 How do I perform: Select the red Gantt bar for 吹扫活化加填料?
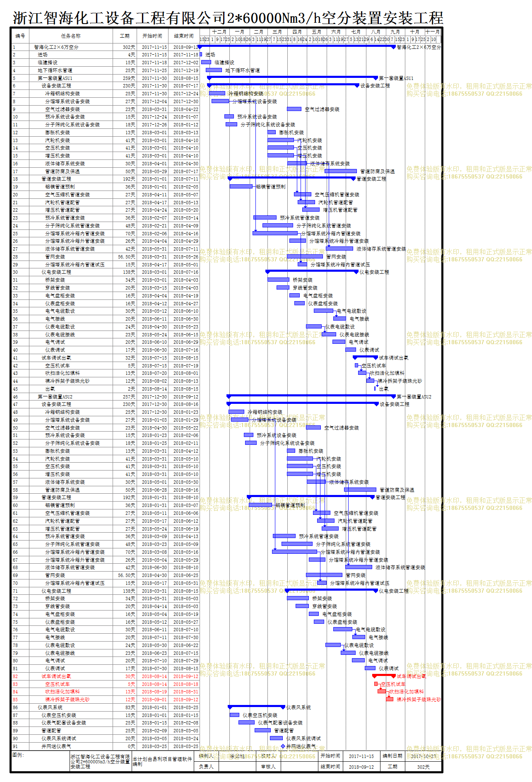point(382,691)
